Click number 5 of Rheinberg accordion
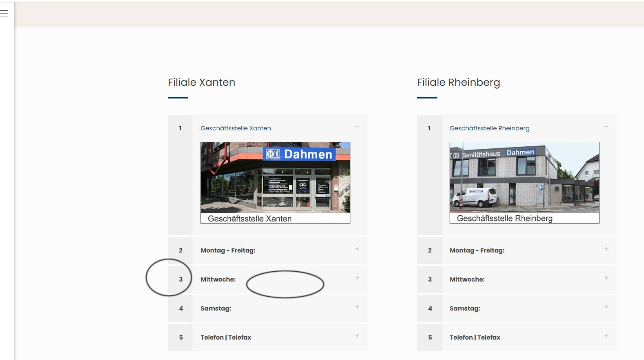 pyautogui.click(x=430, y=338)
